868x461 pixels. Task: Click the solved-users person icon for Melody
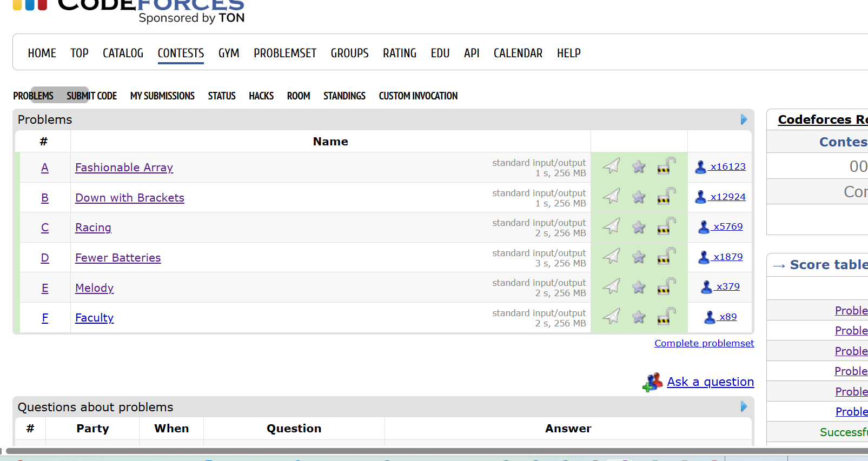coord(706,287)
